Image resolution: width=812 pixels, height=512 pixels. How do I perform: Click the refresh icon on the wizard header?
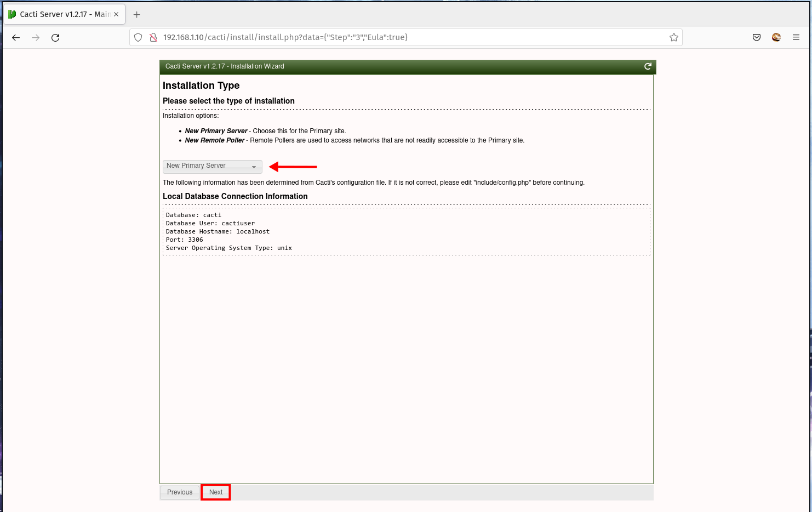pyautogui.click(x=648, y=66)
